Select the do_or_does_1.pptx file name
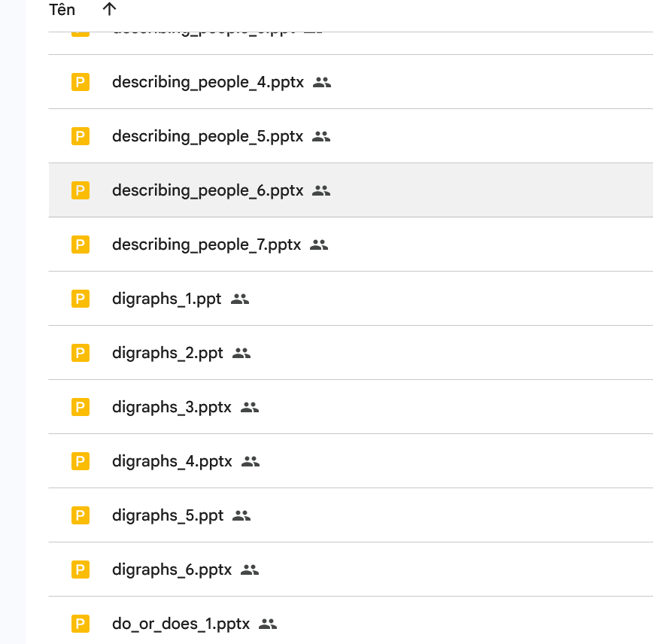 coord(181,624)
